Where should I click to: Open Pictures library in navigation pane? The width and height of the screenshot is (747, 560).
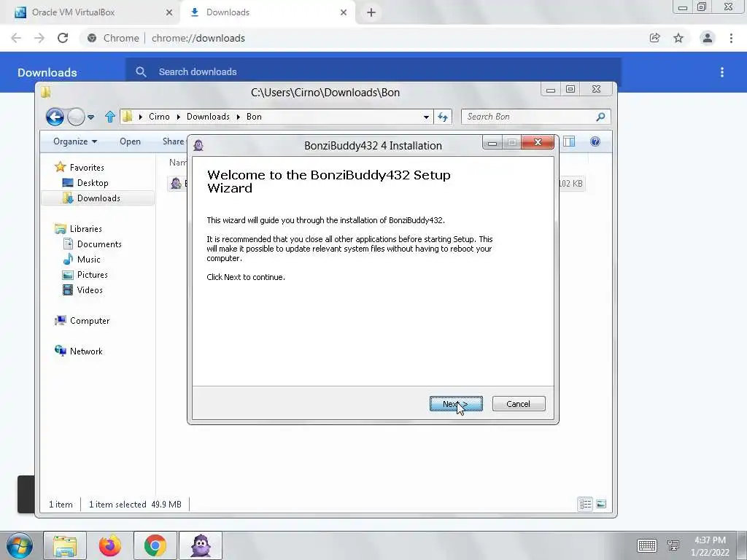[x=93, y=275]
